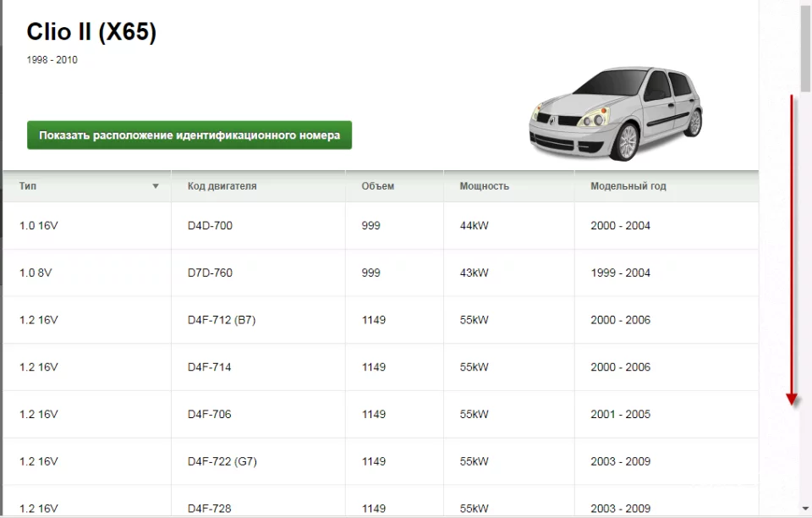The image size is (812, 518).
Task: Click the 999 volume in D4D-700 row
Action: click(370, 225)
